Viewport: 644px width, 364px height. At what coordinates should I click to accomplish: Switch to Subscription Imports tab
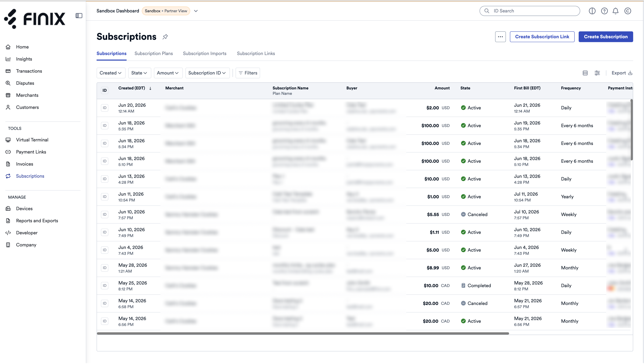204,53
